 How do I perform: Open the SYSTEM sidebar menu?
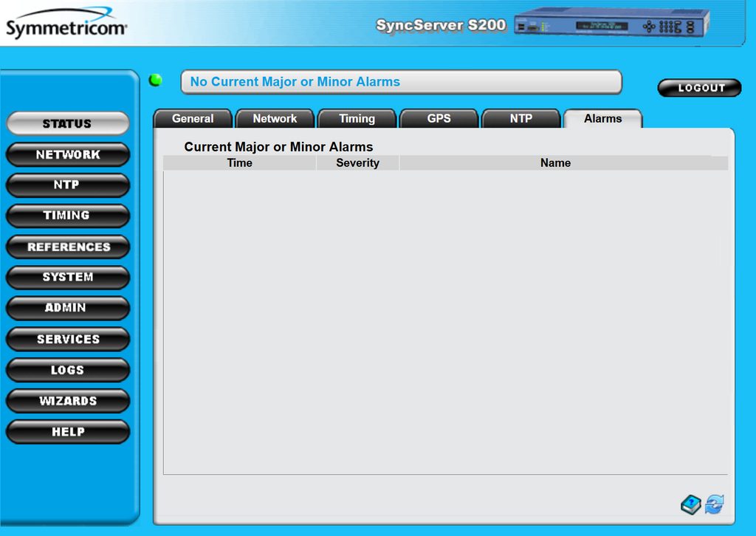coord(67,277)
